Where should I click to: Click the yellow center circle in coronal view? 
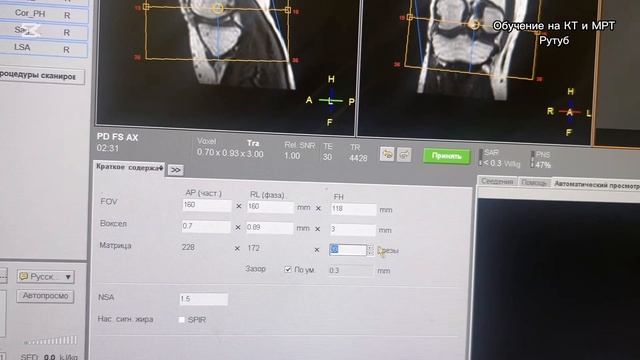pos(474,24)
